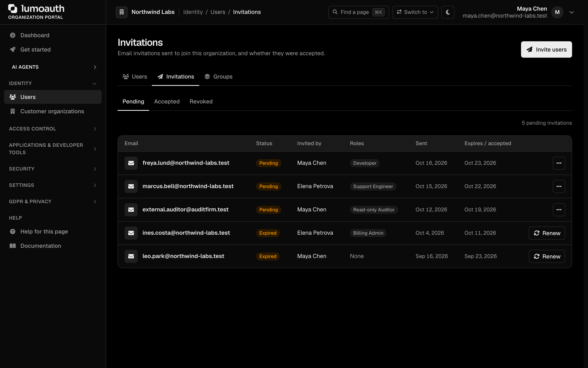Click leo.park@northwind-labs.test email
Image resolution: width=588 pixels, height=368 pixels.
[x=184, y=256]
